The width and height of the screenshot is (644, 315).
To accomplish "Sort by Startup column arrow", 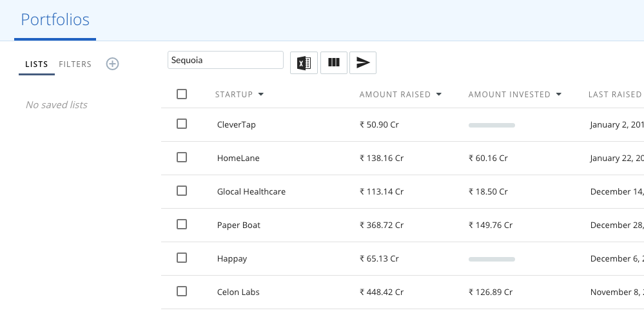I will click(261, 94).
